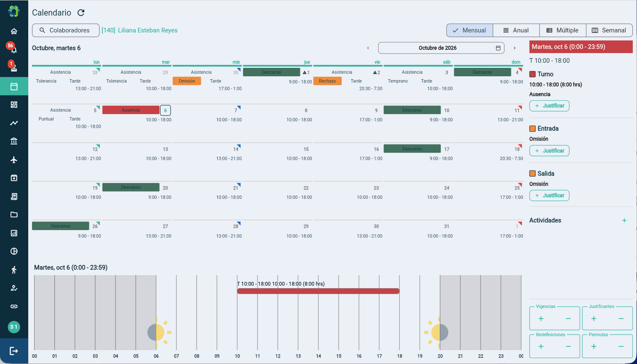Open the walking person icon in the sidebar
The height and width of the screenshot is (364, 637).
[14, 270]
